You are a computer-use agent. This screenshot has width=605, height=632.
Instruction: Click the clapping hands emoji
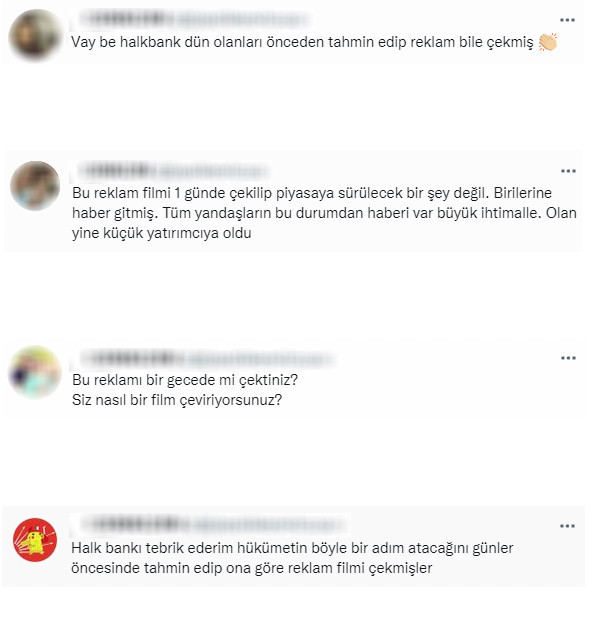(x=548, y=42)
